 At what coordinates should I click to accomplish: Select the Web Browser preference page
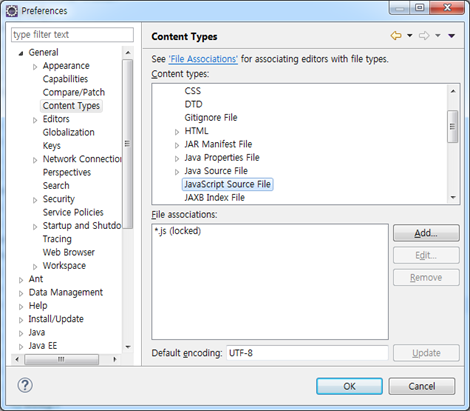point(69,252)
